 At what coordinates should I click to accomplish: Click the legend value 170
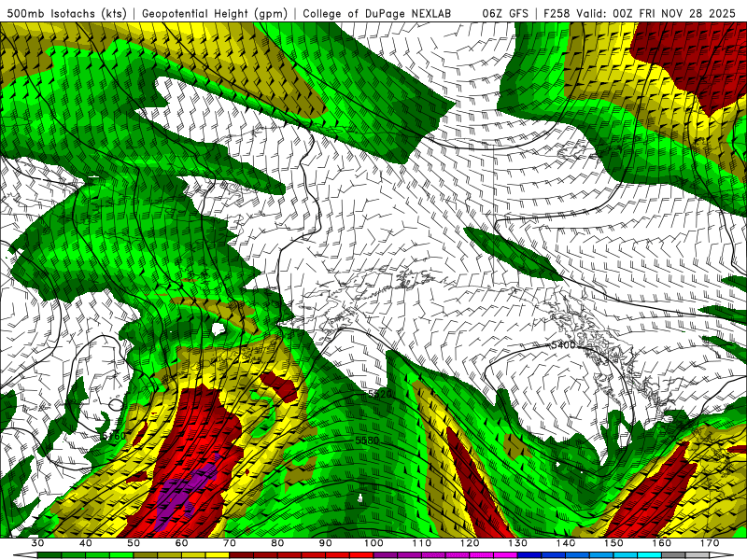point(711,543)
